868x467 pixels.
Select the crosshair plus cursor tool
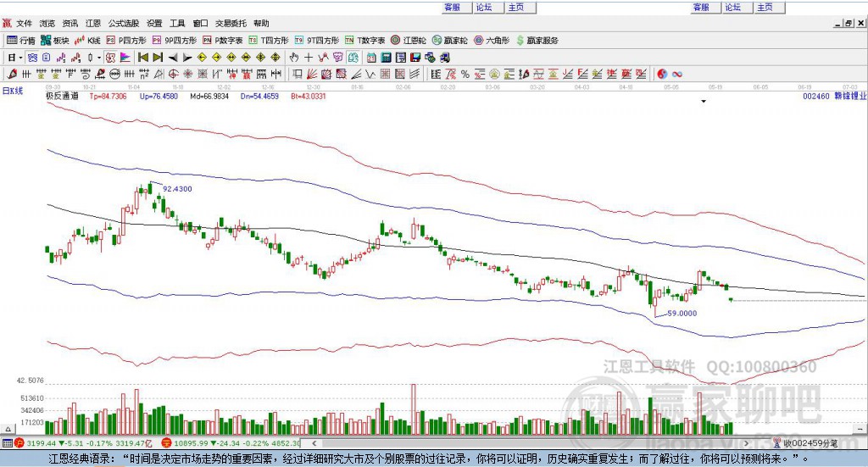(309, 58)
